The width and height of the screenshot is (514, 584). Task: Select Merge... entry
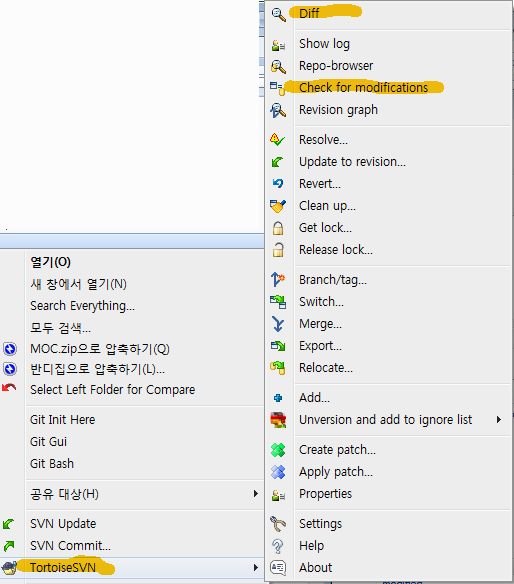320,324
